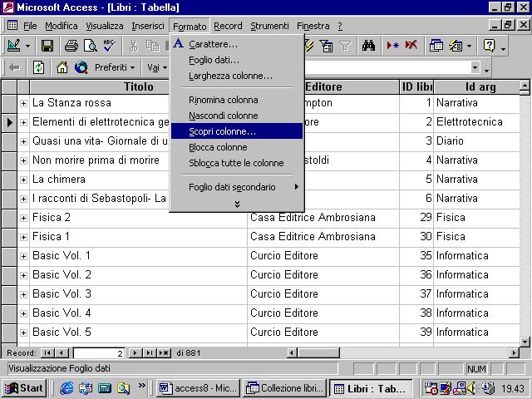Select Nascondi colonne menu entry
The image size is (532, 399).
[x=237, y=116]
